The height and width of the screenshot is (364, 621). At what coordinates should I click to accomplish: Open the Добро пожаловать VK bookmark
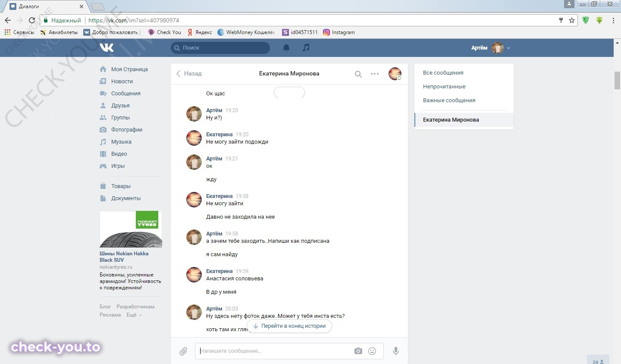(111, 32)
